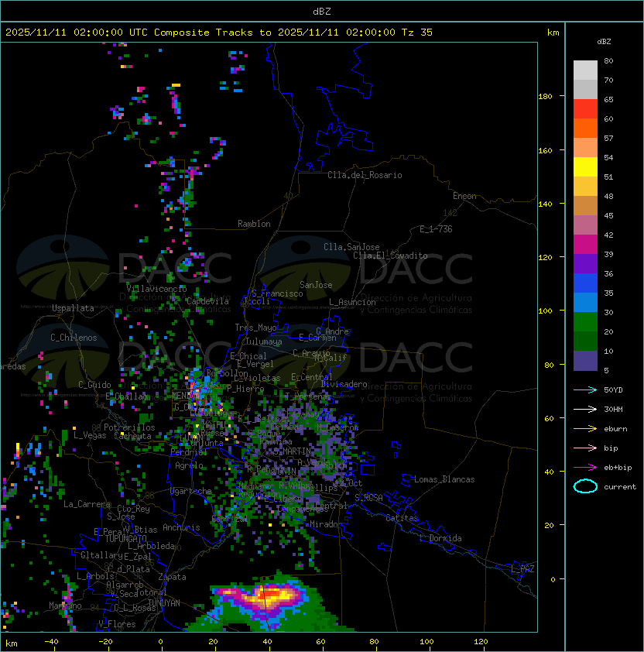The width and height of the screenshot is (644, 652).
Task: Click the 'Ugarteche' place label
Action: pos(191,491)
